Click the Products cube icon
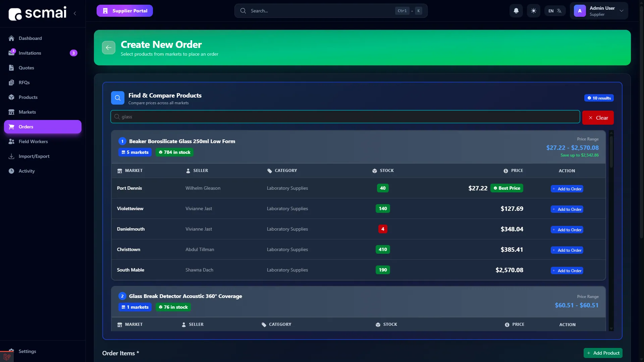Screen dimensions: 644x362 pyautogui.click(x=11, y=97)
